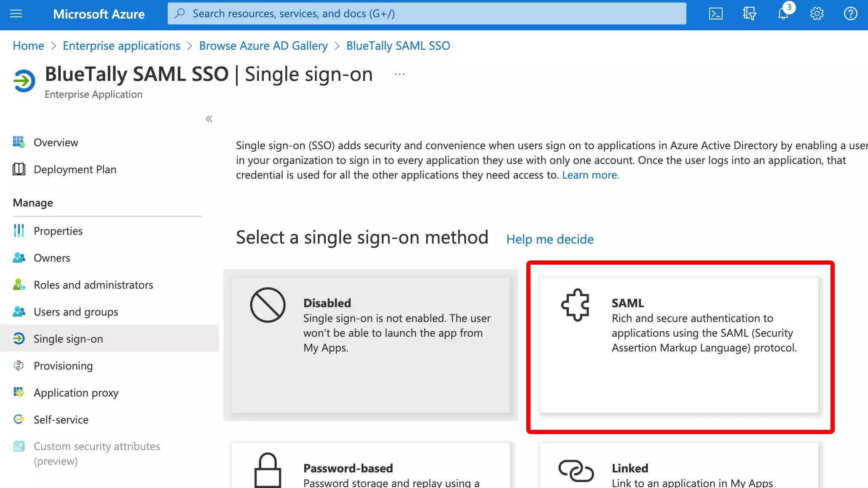Go to Home breadcrumb
The image size is (868, 488).
pos(28,46)
